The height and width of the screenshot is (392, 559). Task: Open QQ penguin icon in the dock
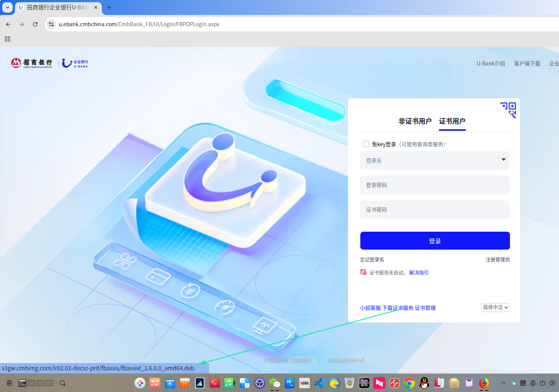click(x=424, y=383)
